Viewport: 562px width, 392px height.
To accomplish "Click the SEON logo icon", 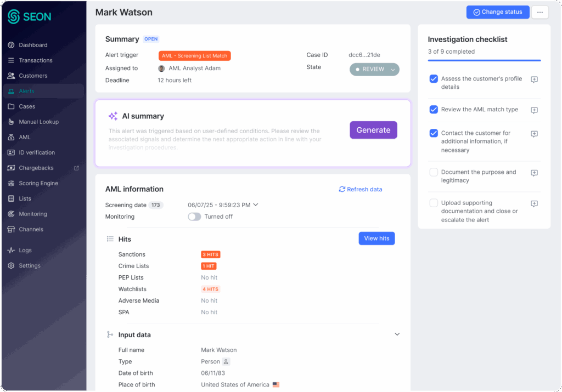I will tap(14, 16).
